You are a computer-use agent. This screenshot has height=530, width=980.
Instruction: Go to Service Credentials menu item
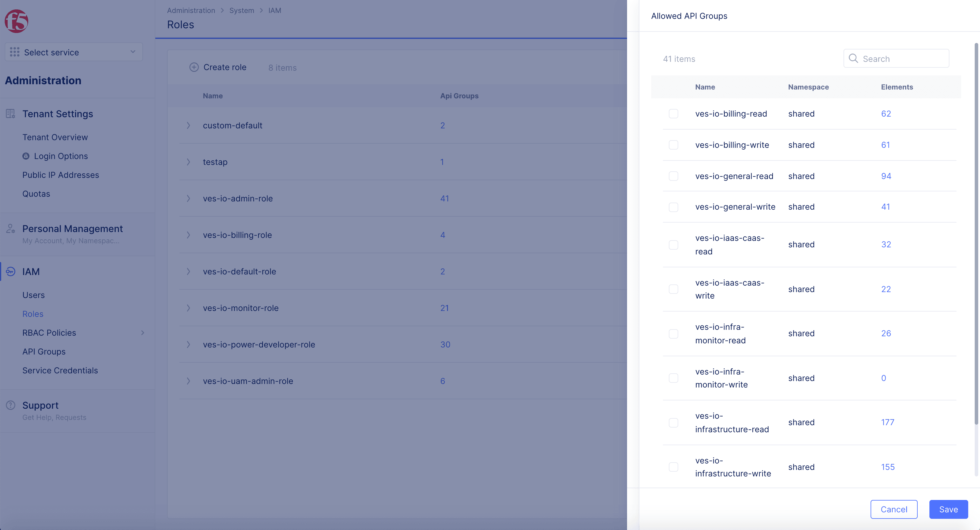60,370
